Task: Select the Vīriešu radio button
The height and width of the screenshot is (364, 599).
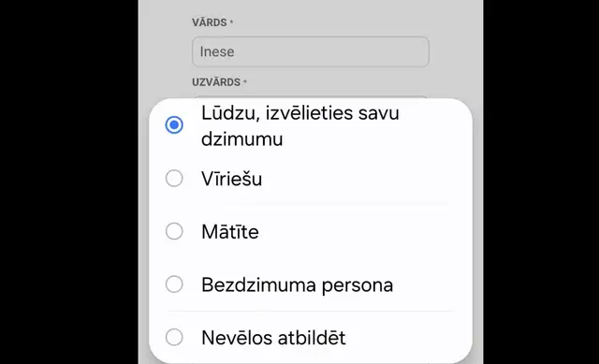Action: point(174,179)
